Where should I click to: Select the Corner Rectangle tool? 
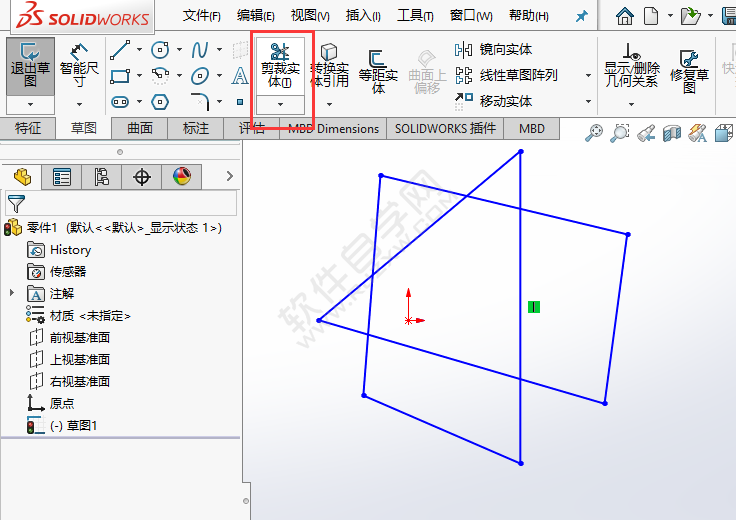tap(120, 75)
